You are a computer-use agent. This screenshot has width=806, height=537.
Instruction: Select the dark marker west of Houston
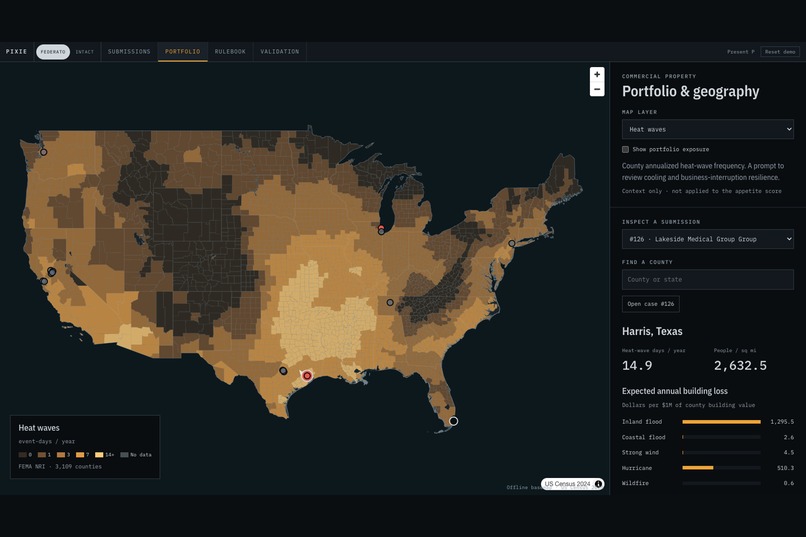pos(283,371)
